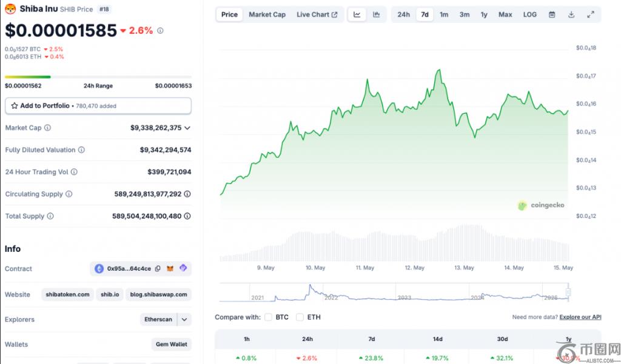Download chart data using the download icon

click(571, 15)
